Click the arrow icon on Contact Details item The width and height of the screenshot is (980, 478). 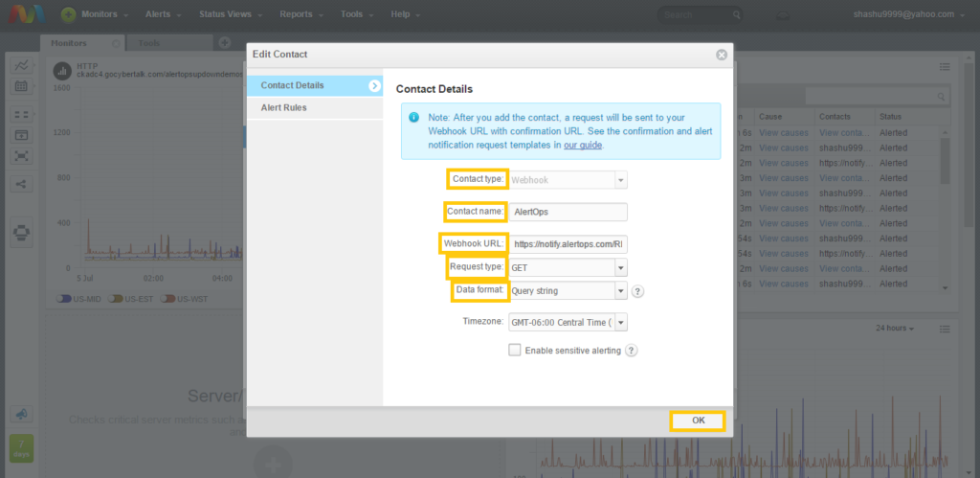point(374,85)
